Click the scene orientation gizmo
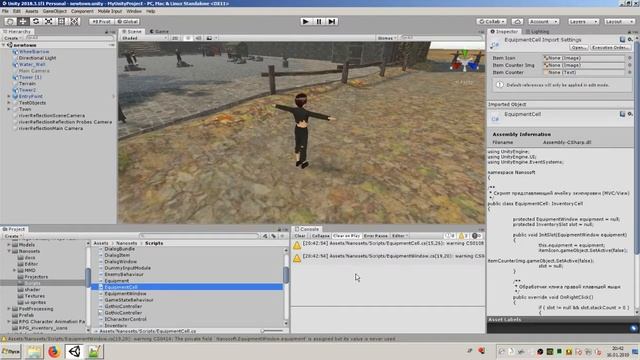 click(464, 62)
